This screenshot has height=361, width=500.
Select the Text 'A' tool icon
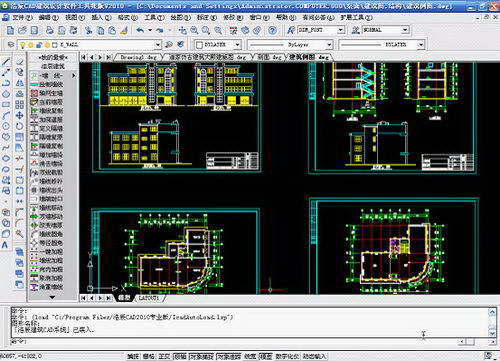coord(5,245)
